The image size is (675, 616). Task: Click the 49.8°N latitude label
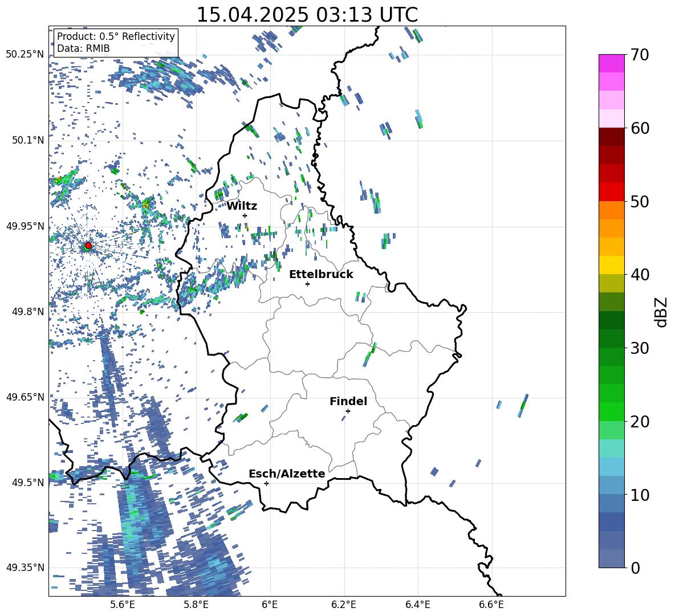pos(28,312)
